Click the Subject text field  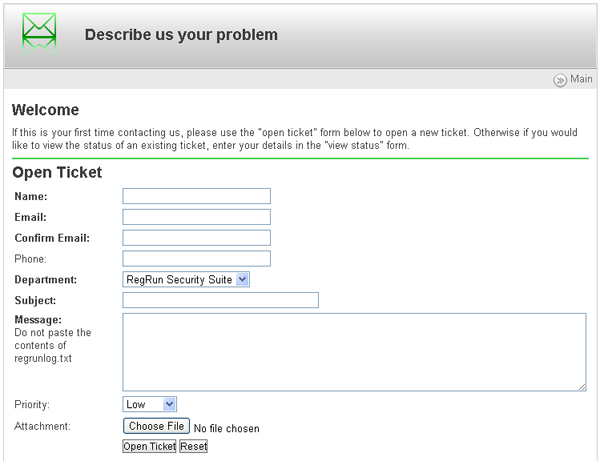(x=220, y=300)
